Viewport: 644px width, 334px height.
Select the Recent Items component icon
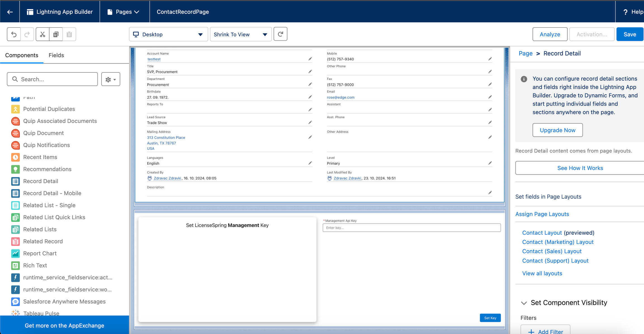(15, 157)
